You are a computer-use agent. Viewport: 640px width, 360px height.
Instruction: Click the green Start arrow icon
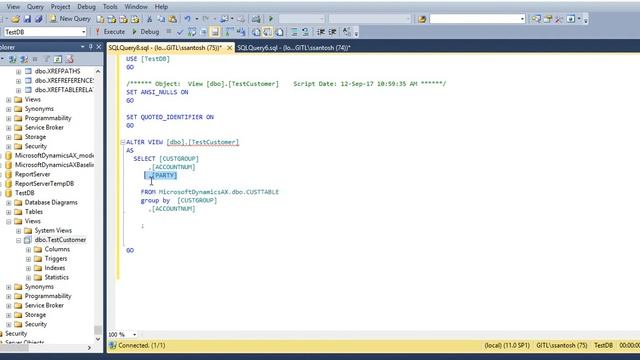tap(271, 19)
